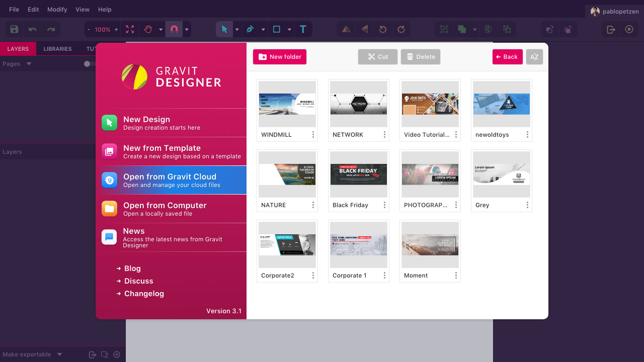Toggle the Snapping magnet icon
This screenshot has width=644, height=362.
pyautogui.click(x=174, y=30)
